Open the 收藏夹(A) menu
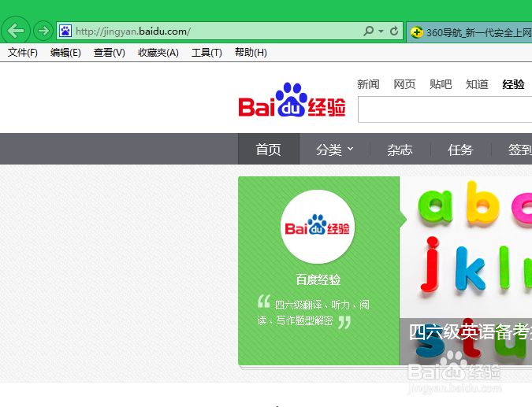The height and width of the screenshot is (407, 532). [158, 53]
